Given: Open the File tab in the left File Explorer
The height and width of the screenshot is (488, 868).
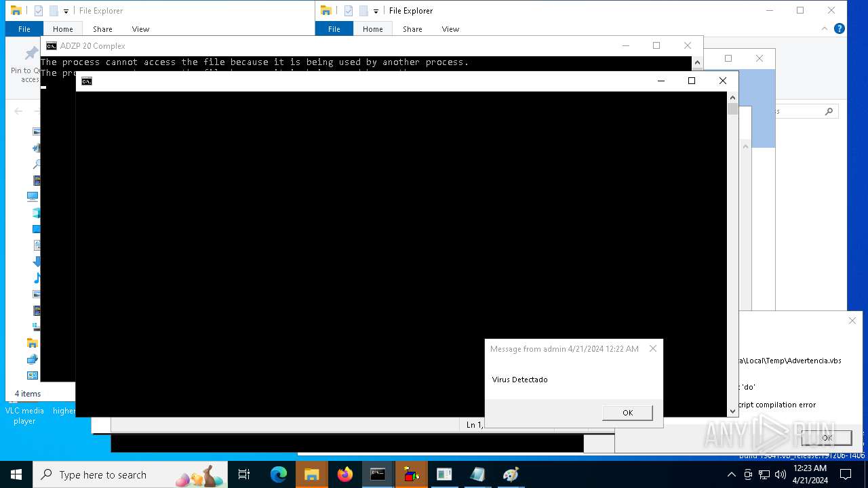Looking at the screenshot, I should click(24, 29).
